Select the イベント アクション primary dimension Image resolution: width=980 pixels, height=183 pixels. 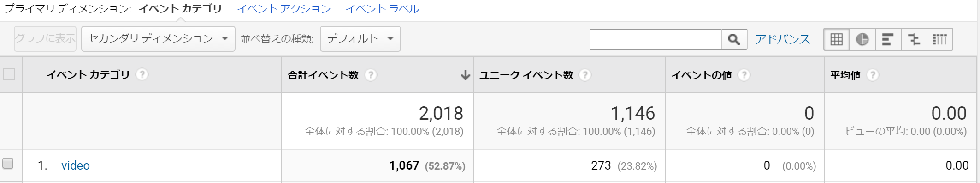click(284, 9)
